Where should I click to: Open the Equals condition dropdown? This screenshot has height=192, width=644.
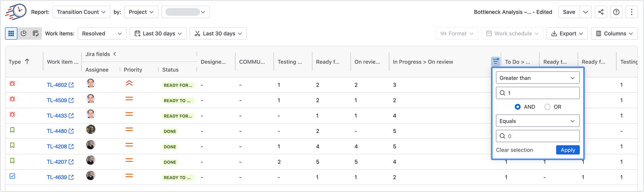(x=537, y=121)
